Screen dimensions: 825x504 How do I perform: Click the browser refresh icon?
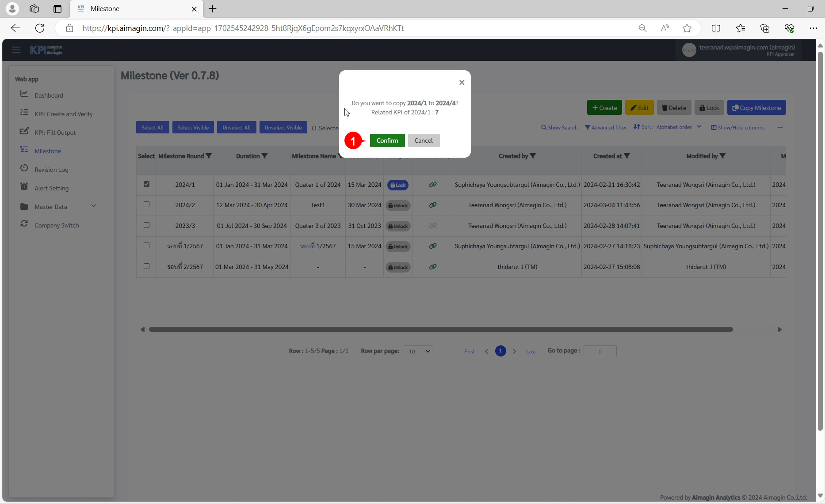(x=40, y=28)
